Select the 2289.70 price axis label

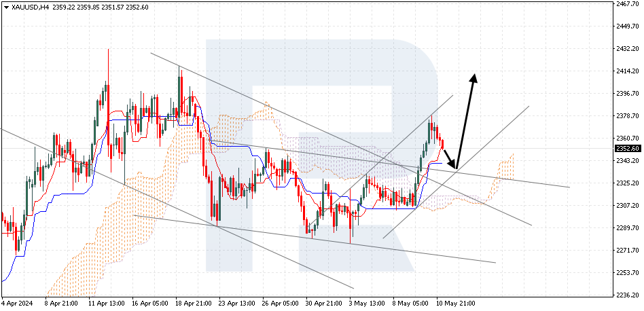coord(626,227)
